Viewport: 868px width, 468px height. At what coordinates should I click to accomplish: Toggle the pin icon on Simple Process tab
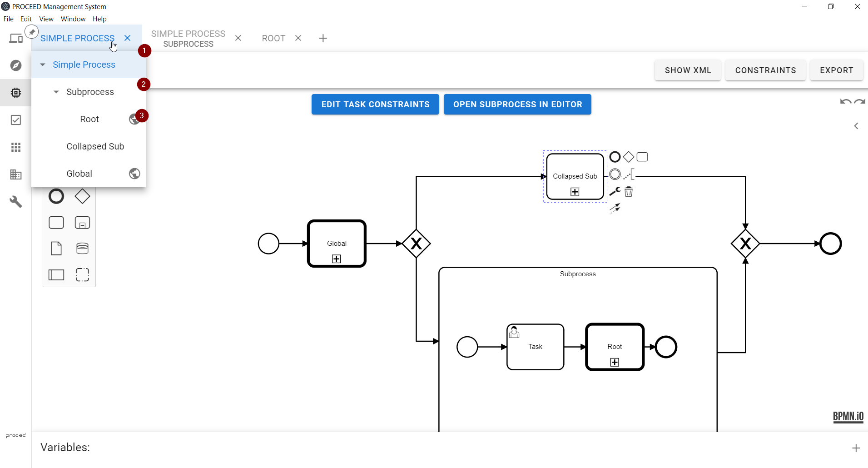31,32
